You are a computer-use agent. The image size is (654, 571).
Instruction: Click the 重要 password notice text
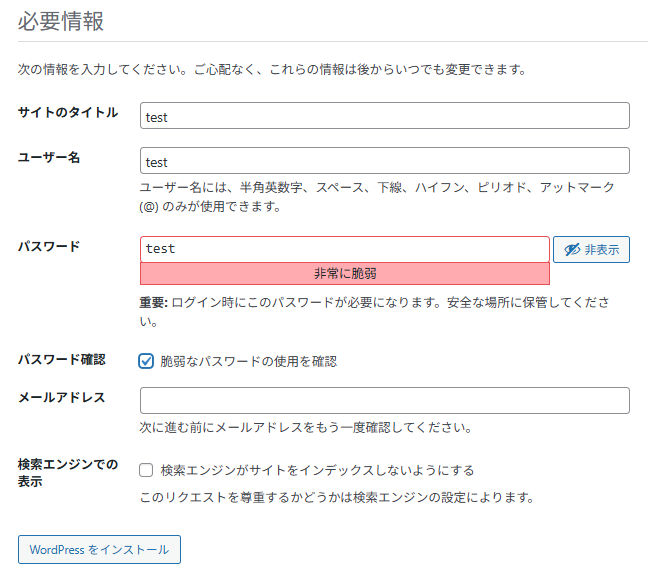374,312
